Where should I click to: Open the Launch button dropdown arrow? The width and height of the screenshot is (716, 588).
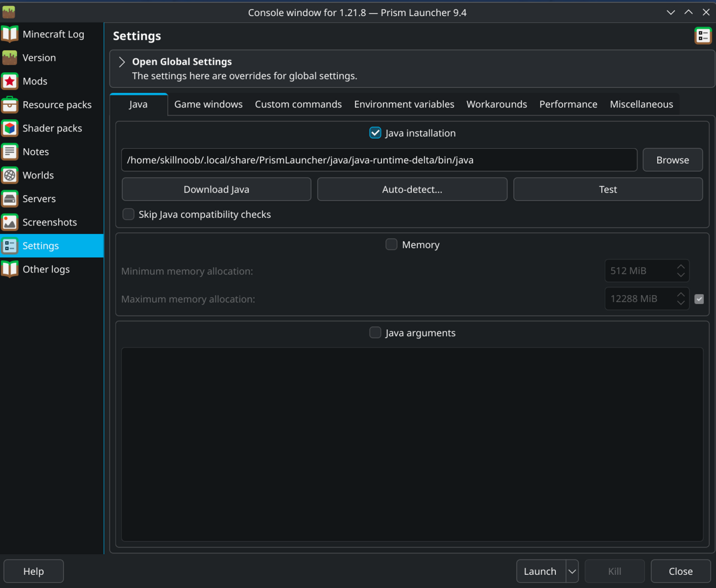point(572,571)
